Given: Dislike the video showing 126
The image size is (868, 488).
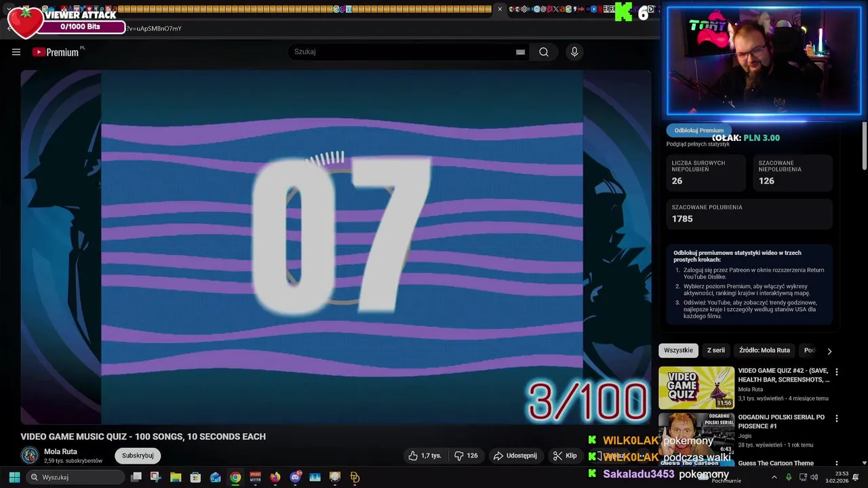Looking at the screenshot, I should (x=466, y=455).
